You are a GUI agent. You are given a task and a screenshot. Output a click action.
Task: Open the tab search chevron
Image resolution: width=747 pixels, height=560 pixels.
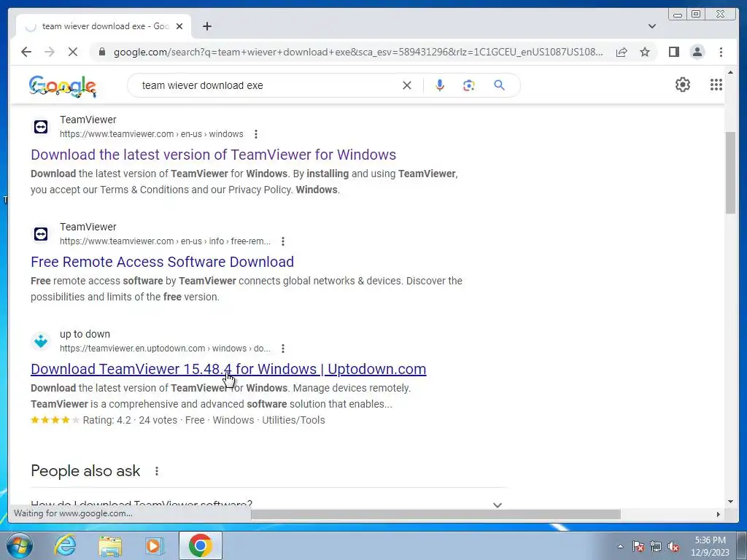click(x=652, y=26)
